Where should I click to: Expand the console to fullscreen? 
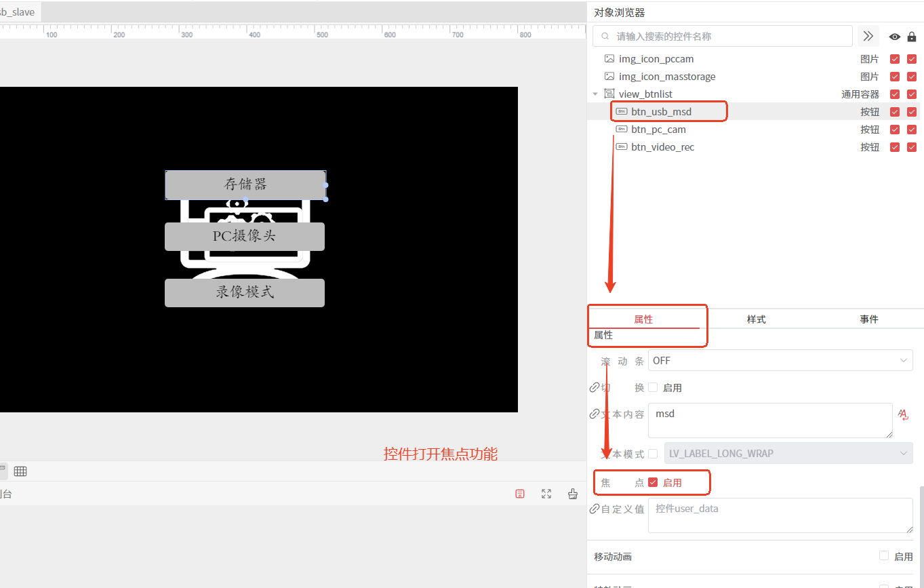[x=546, y=494]
